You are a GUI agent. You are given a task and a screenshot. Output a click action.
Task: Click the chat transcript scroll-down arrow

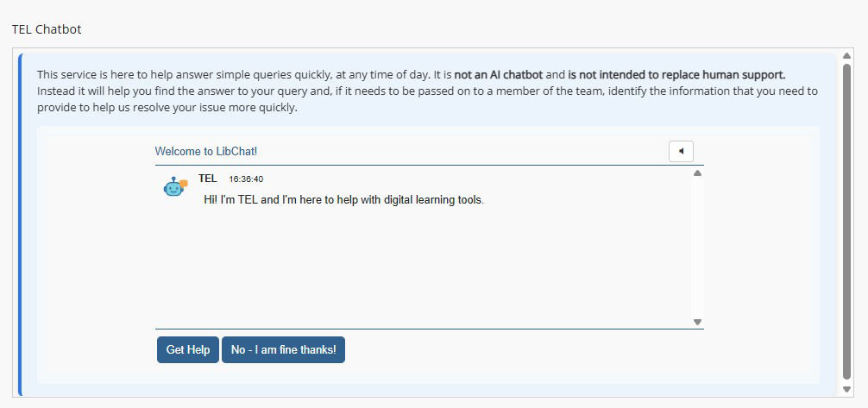click(697, 322)
